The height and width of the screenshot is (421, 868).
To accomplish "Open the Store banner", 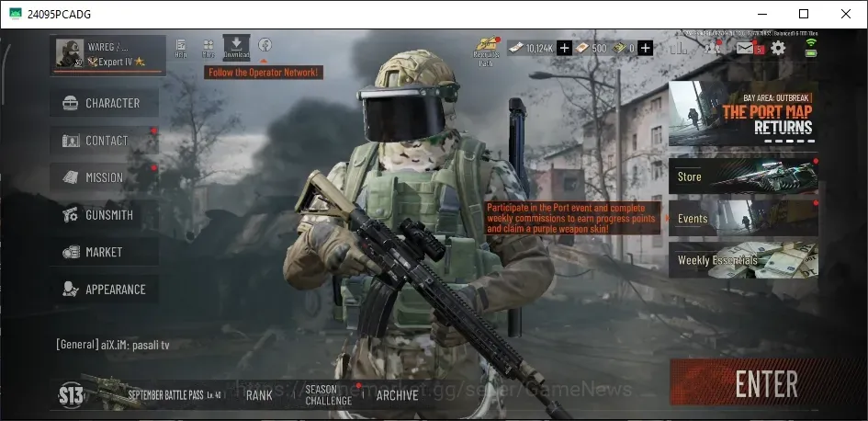I will tap(743, 176).
